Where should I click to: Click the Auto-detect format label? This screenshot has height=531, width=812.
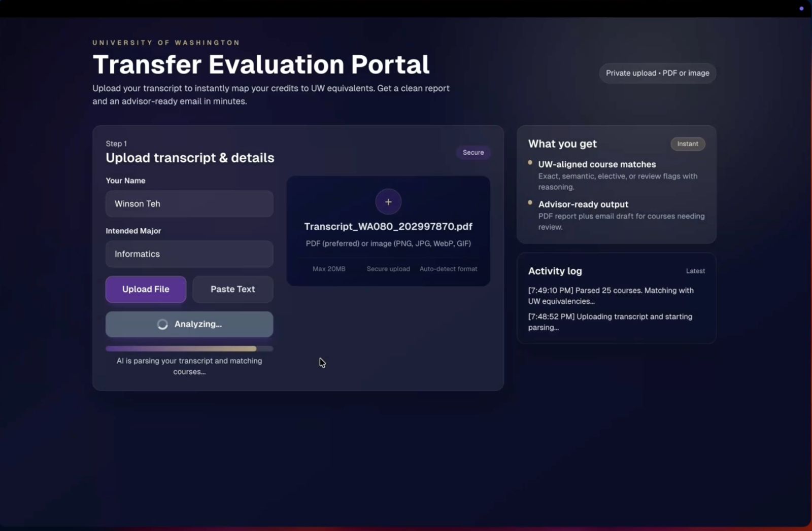point(448,269)
